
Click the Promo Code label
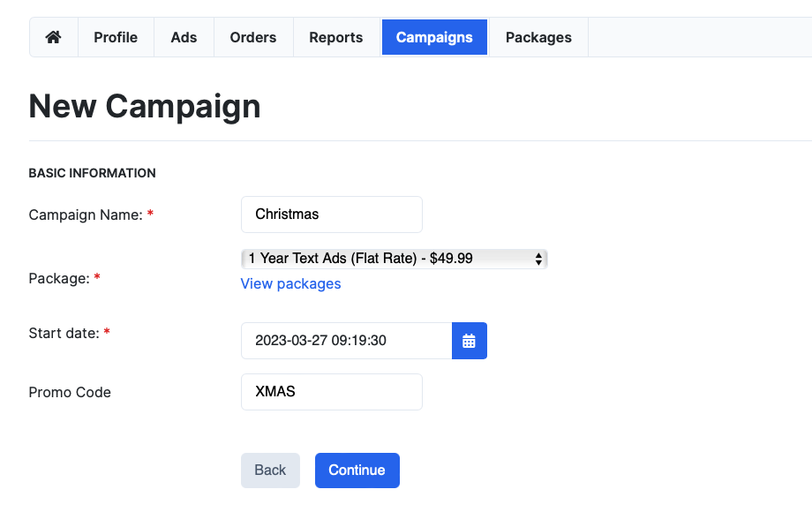(70, 393)
